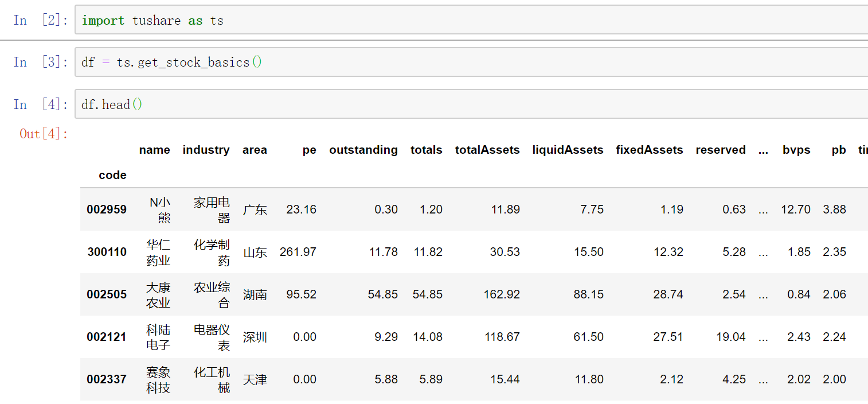Click the code index header
The width and height of the screenshot is (868, 404).
[112, 175]
